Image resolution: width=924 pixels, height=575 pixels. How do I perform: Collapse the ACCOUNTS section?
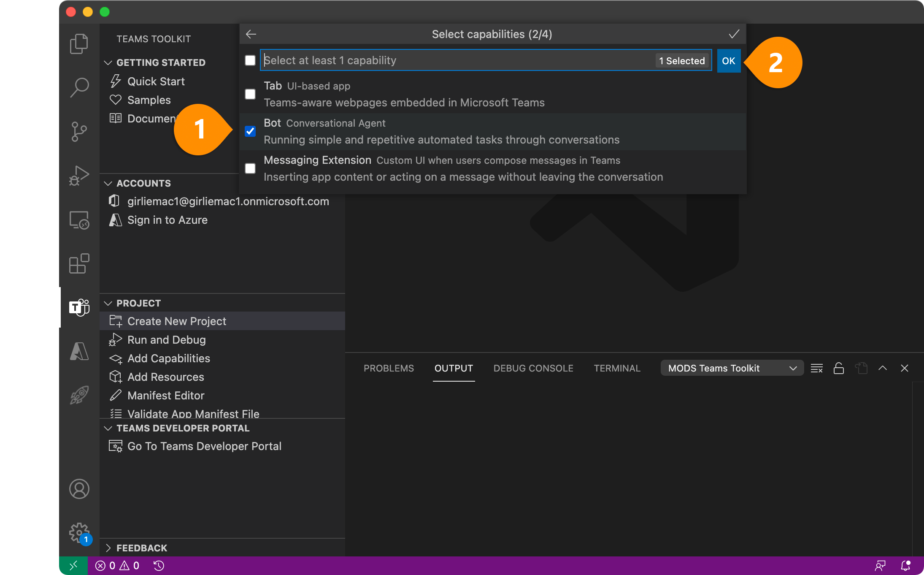tap(108, 183)
